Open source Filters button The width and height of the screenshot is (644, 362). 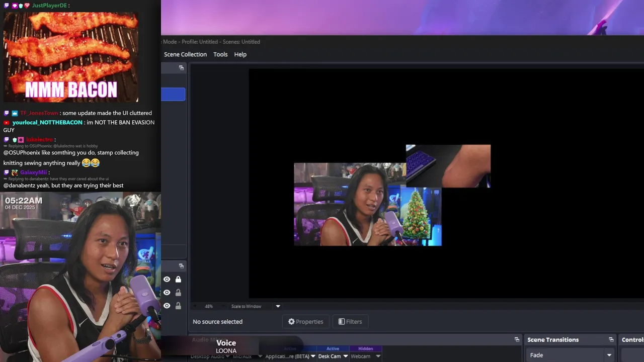[350, 322]
